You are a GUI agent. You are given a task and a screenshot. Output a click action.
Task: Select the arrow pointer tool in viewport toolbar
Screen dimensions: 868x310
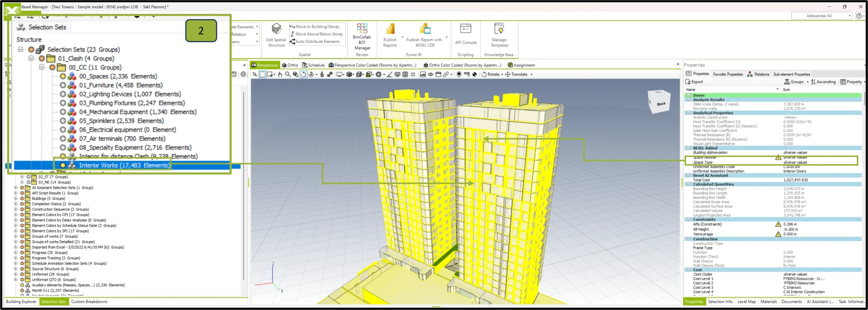(255, 74)
